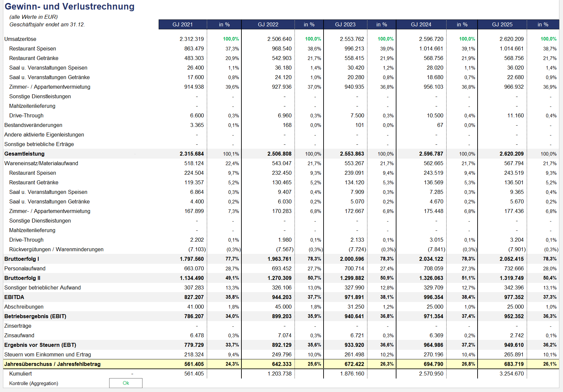The image size is (563, 392).
Task: Click EBT value 949.610
Action: pyautogui.click(x=514, y=345)
